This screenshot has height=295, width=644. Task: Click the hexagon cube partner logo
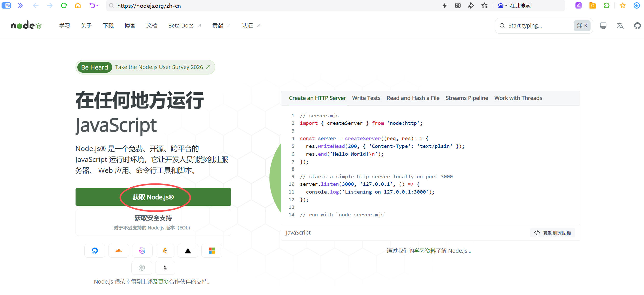point(142,268)
